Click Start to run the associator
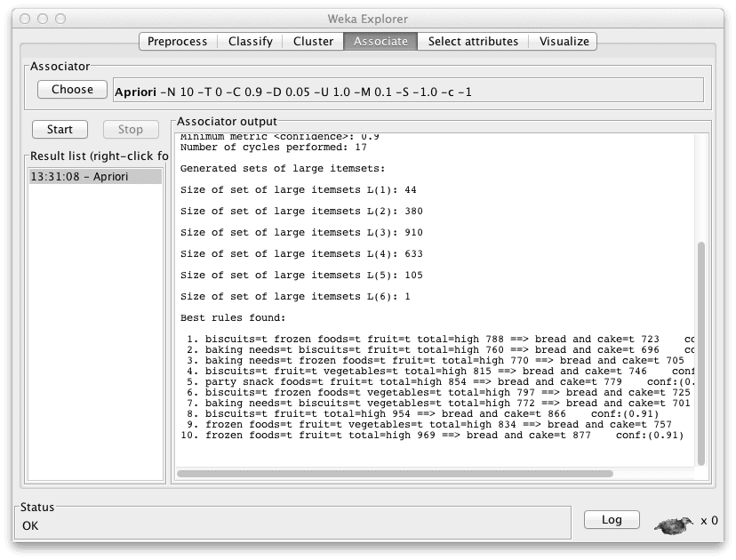This screenshot has width=736, height=560. [x=60, y=129]
